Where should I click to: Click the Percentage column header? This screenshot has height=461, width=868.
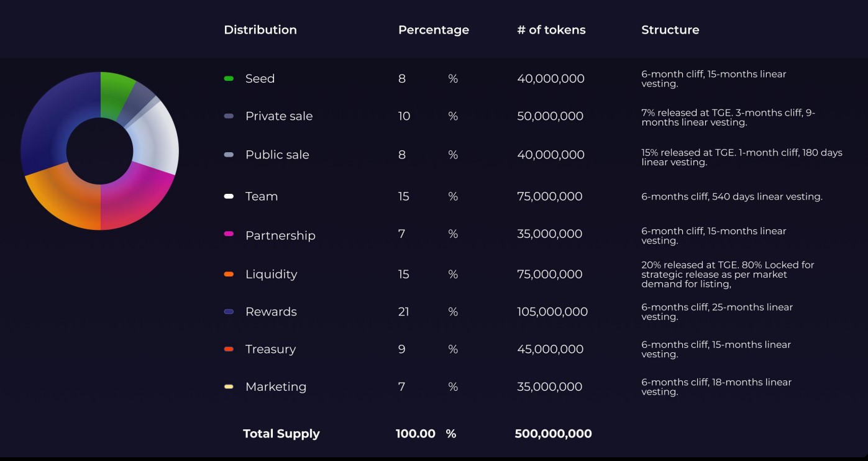coord(434,29)
